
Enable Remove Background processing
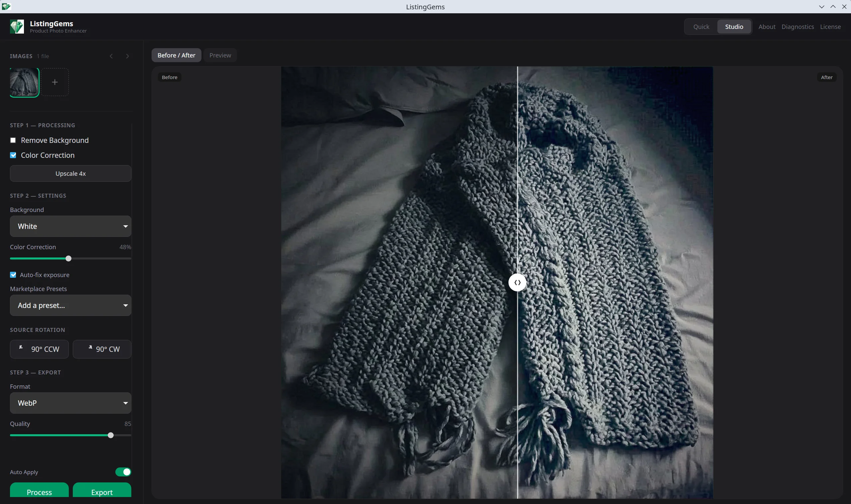(13, 140)
